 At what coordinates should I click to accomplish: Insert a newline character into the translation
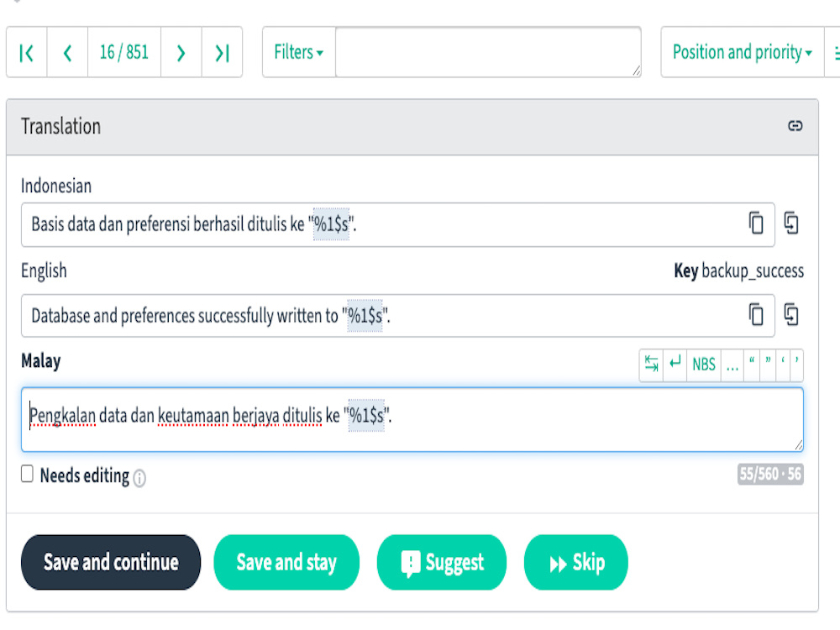(677, 365)
